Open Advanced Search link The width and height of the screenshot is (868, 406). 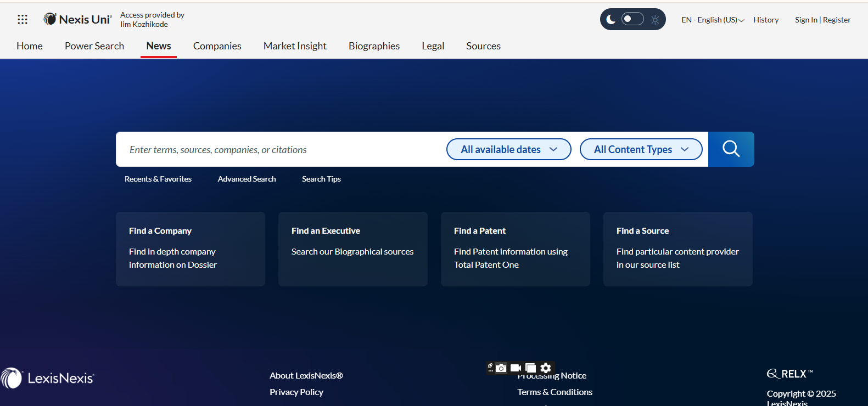pyautogui.click(x=247, y=179)
